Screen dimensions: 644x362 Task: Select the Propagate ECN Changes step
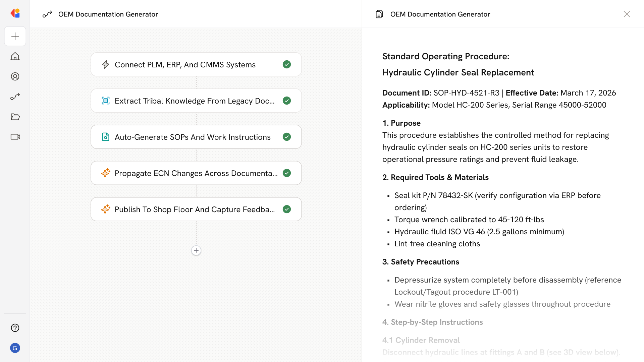click(196, 173)
